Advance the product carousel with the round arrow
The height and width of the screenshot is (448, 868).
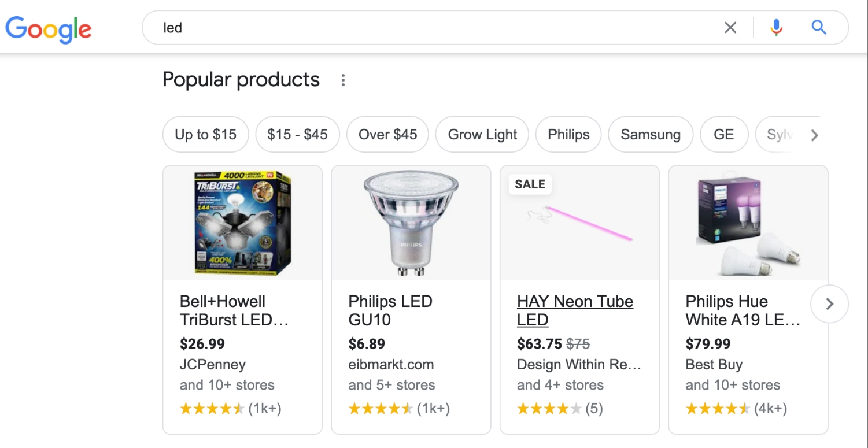point(829,303)
